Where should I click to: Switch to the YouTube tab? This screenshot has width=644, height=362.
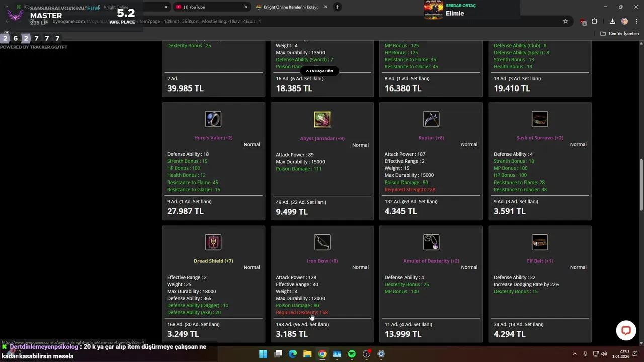(x=211, y=7)
